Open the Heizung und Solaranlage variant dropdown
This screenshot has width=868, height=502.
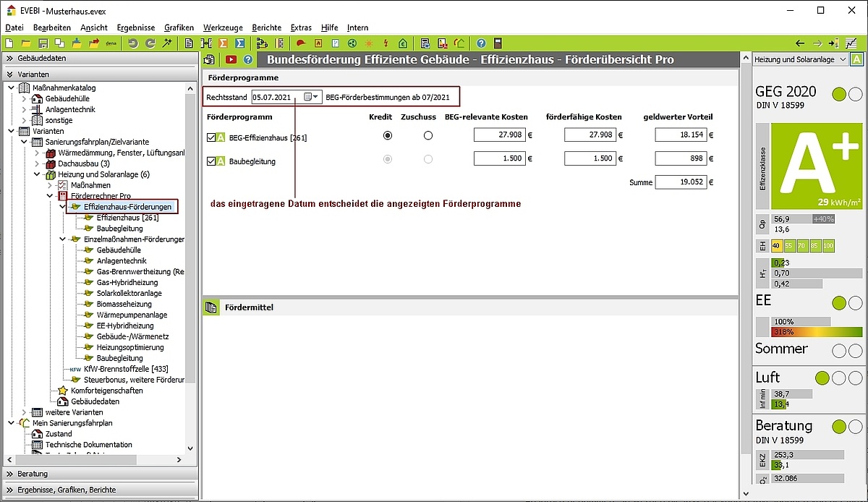click(800, 59)
